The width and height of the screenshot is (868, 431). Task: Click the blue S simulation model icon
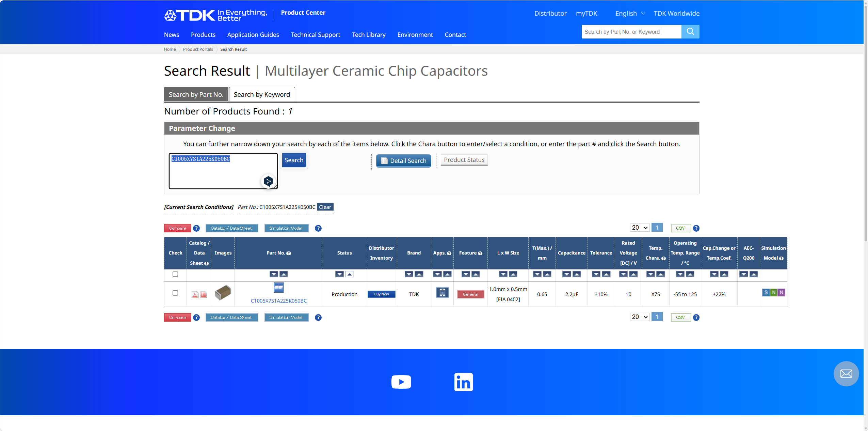pos(766,292)
